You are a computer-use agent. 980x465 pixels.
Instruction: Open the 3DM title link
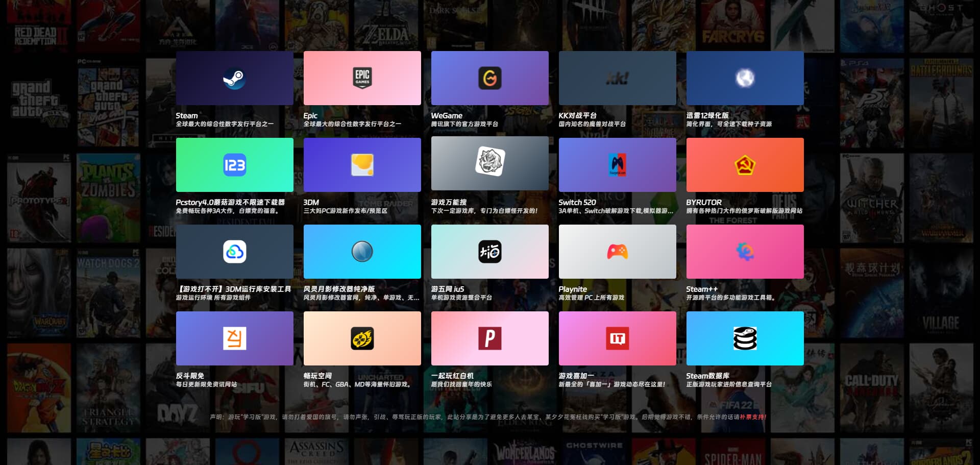(311, 203)
